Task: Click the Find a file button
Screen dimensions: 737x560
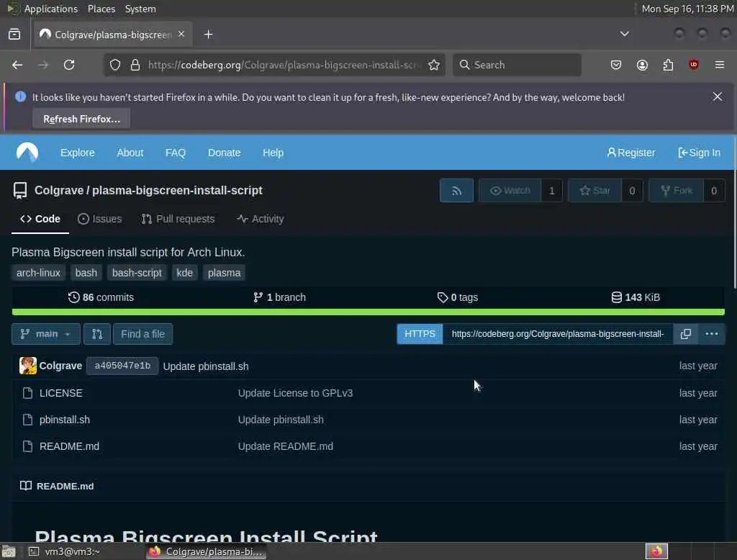Action: coord(143,334)
